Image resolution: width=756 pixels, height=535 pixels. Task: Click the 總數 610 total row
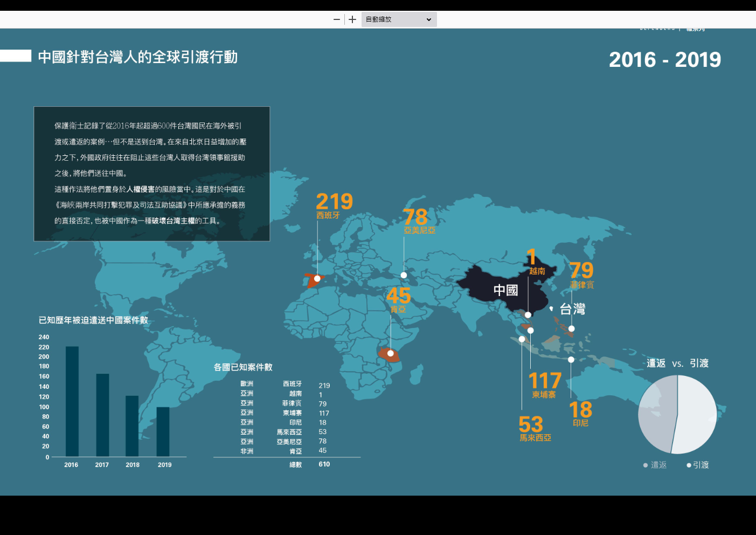click(310, 464)
